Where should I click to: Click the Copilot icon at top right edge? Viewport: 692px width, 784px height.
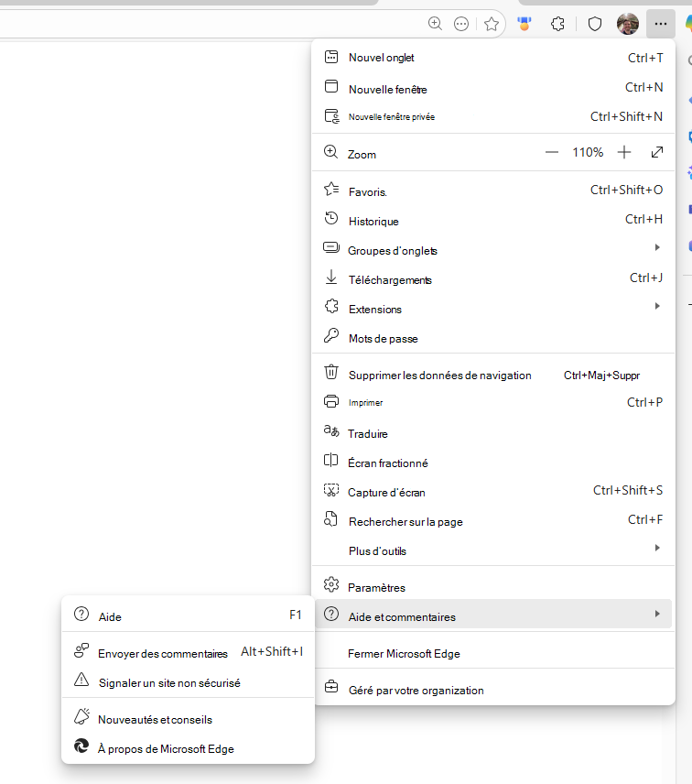(x=688, y=24)
